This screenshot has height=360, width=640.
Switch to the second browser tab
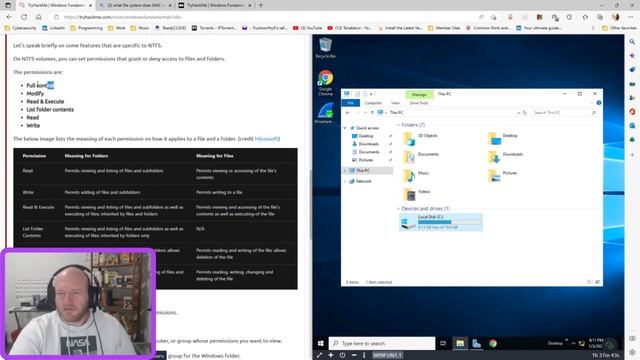(135, 5)
